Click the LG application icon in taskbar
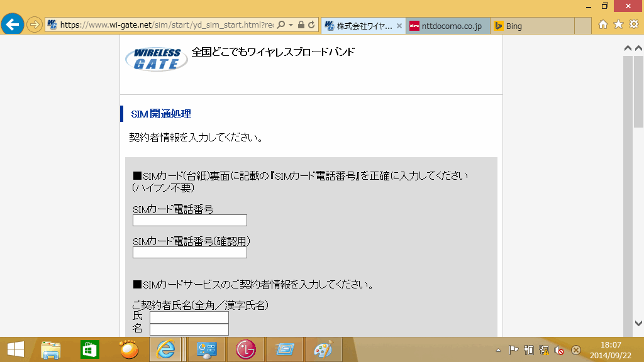 point(246,349)
